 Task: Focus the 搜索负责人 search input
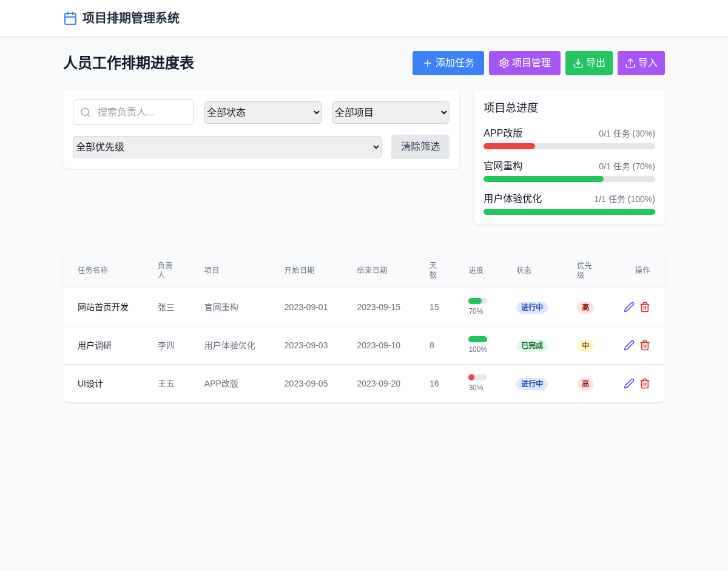tap(133, 112)
